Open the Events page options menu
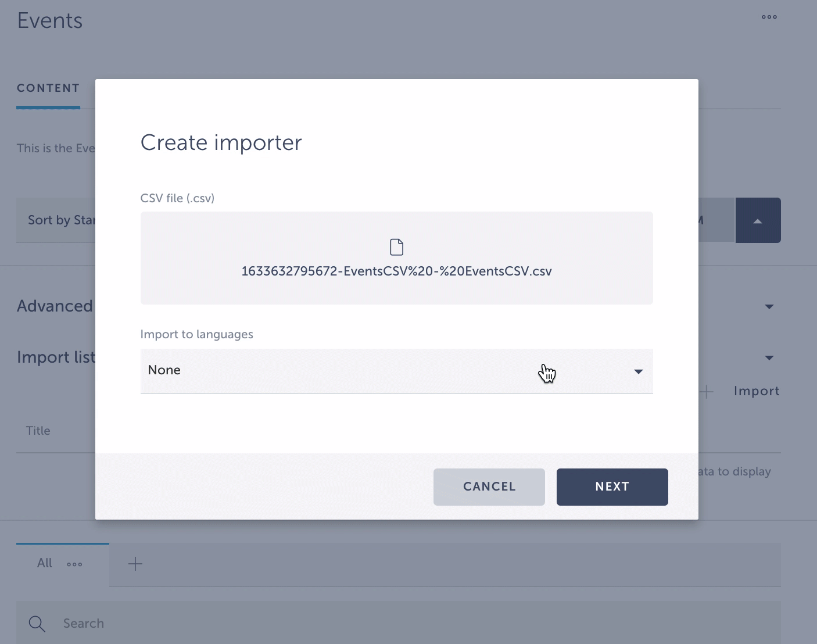Viewport: 817px width, 644px height. (769, 17)
